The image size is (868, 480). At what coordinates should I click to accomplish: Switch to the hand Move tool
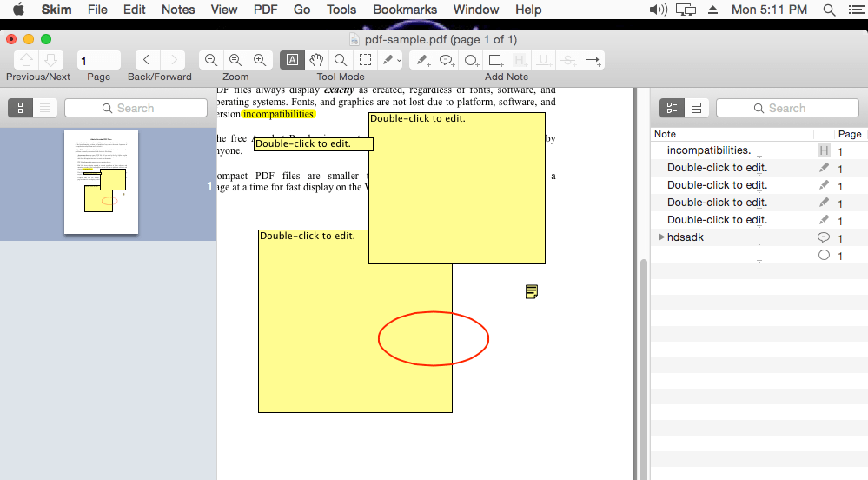[316, 60]
